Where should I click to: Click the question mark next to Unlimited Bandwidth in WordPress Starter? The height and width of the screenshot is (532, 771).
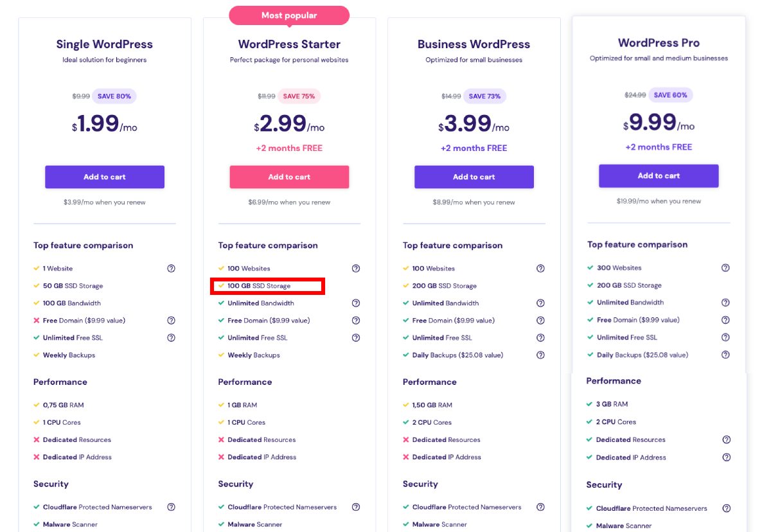click(x=356, y=303)
